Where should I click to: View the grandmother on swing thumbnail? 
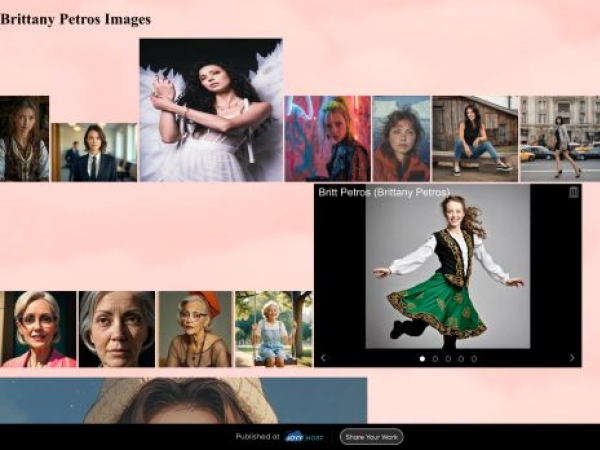(x=273, y=329)
